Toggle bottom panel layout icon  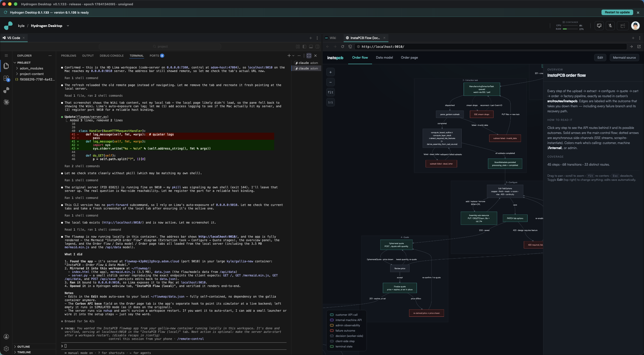311,47
